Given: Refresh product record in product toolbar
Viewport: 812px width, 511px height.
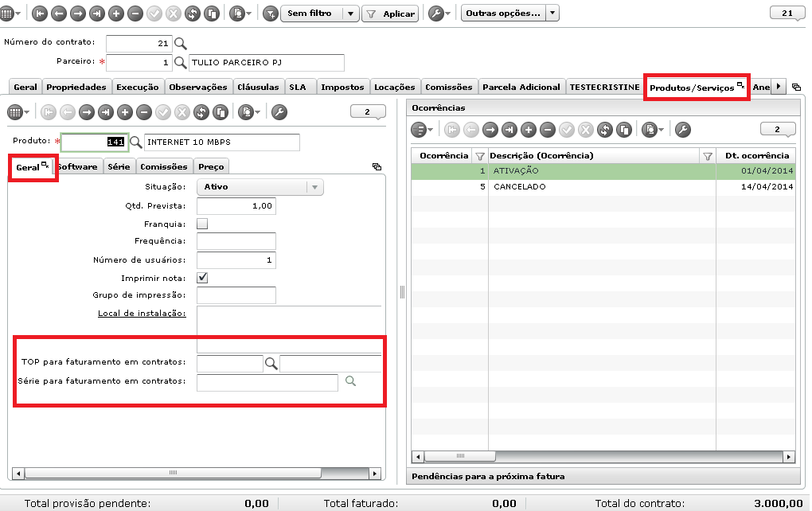Looking at the screenshot, I should [201, 111].
